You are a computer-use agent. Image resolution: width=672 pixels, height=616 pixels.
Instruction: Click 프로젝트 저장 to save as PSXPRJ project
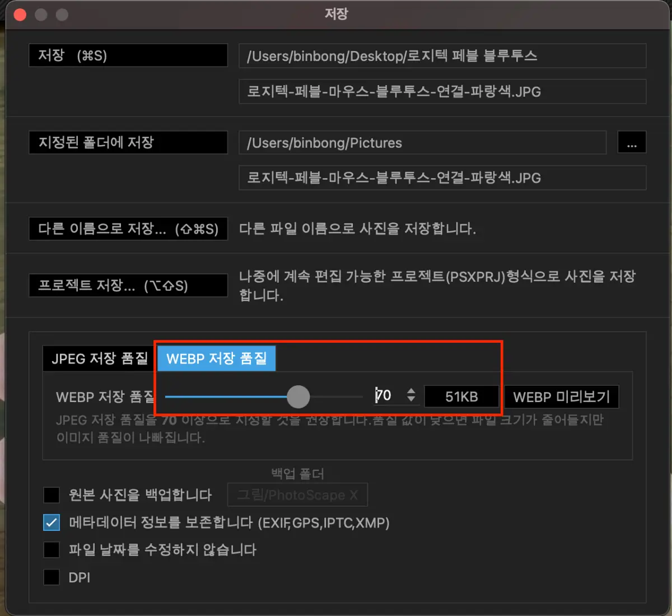pyautogui.click(x=128, y=285)
